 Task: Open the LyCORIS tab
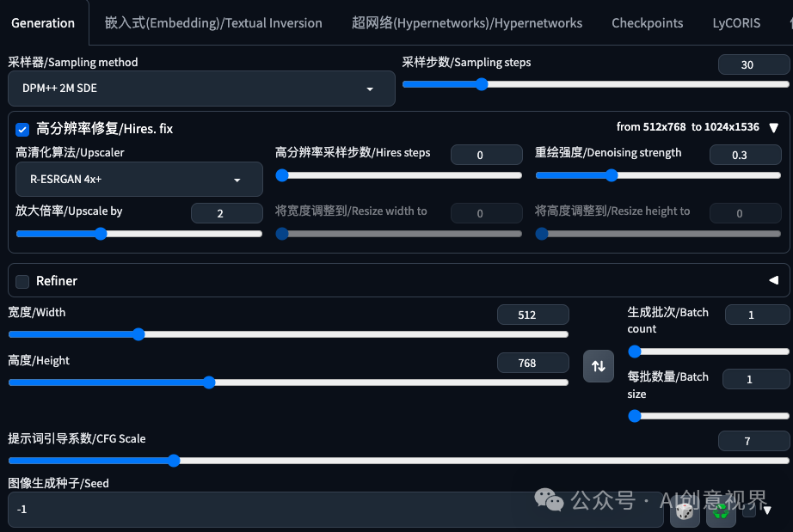pos(736,23)
